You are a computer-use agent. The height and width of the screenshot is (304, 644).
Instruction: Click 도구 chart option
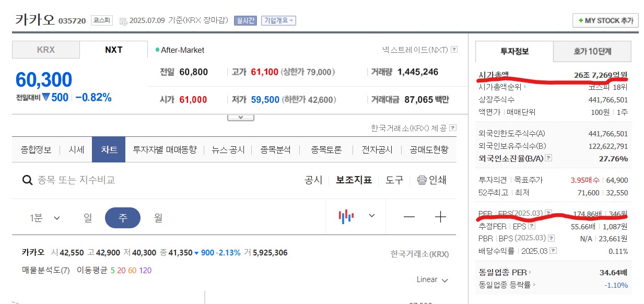pyautogui.click(x=394, y=180)
